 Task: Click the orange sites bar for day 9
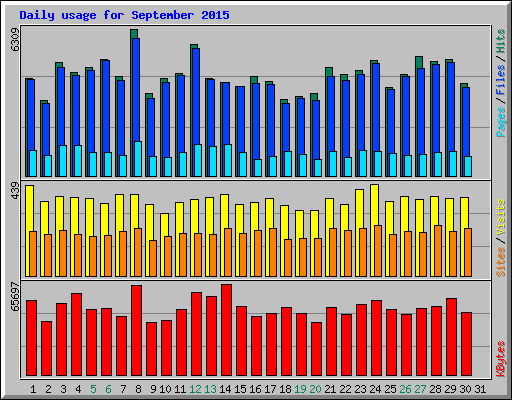coord(153,258)
